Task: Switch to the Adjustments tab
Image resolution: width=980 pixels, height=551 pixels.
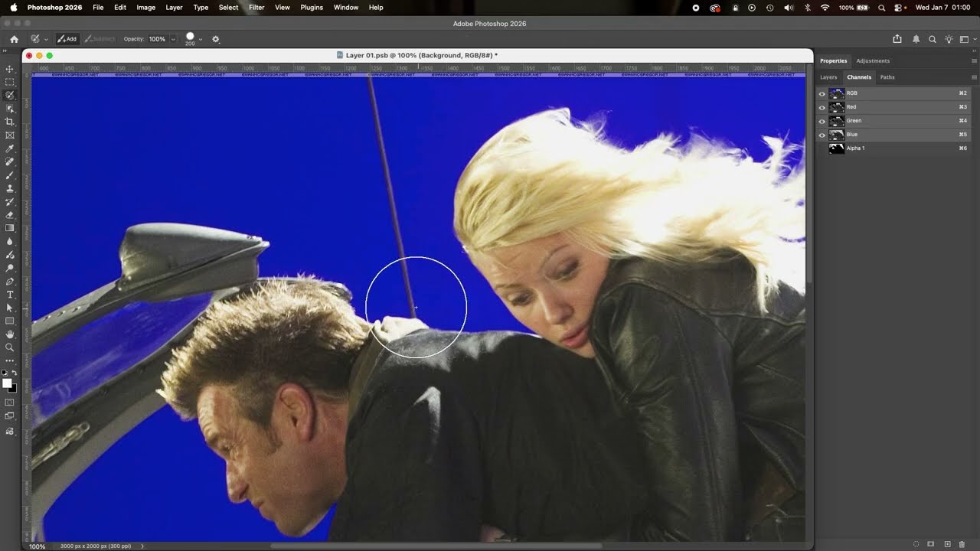Action: click(x=873, y=60)
